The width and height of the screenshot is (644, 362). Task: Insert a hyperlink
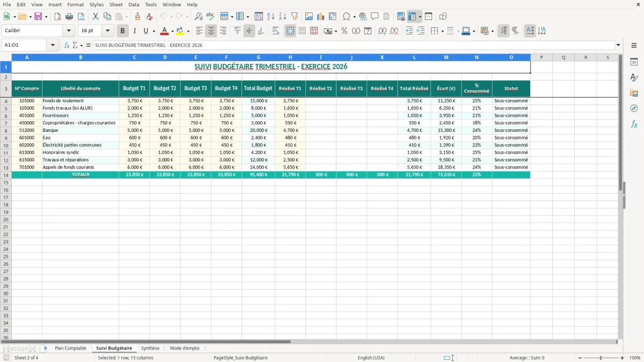pyautogui.click(x=363, y=17)
